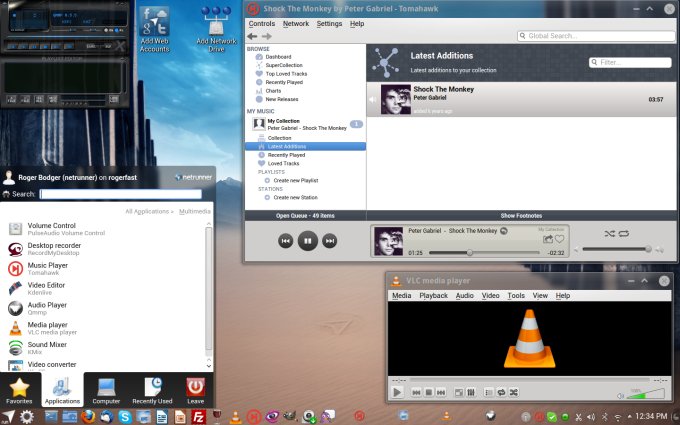This screenshot has height=425, width=680.
Task: Expand the Open Queue panel
Action: click(305, 215)
